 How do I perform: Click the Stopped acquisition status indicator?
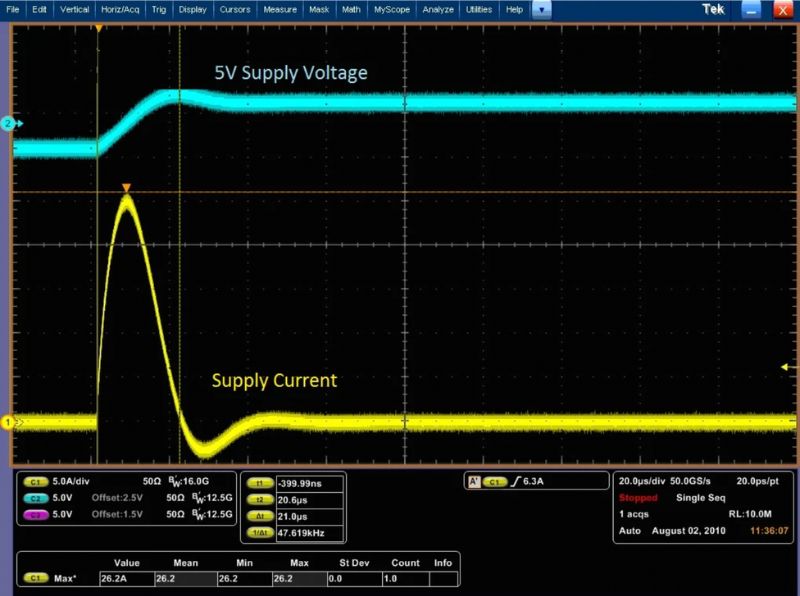point(638,496)
